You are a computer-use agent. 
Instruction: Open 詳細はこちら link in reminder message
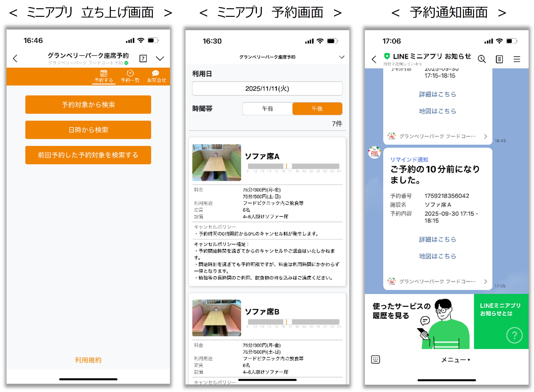(x=437, y=239)
